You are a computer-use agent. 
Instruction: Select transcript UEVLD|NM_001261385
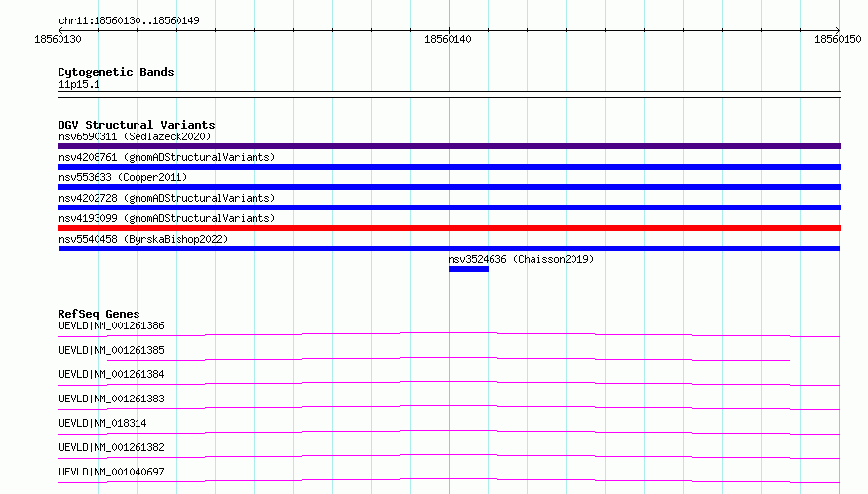(111, 350)
